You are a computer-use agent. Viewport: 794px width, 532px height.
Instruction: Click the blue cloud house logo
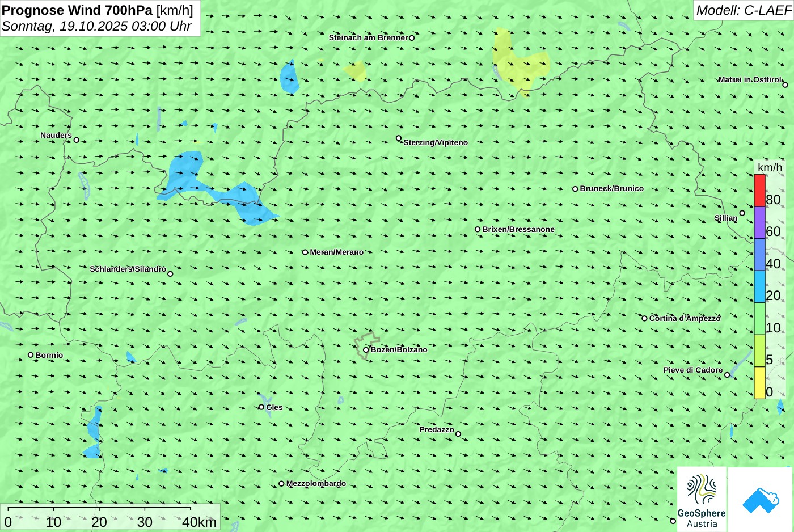[x=761, y=500]
